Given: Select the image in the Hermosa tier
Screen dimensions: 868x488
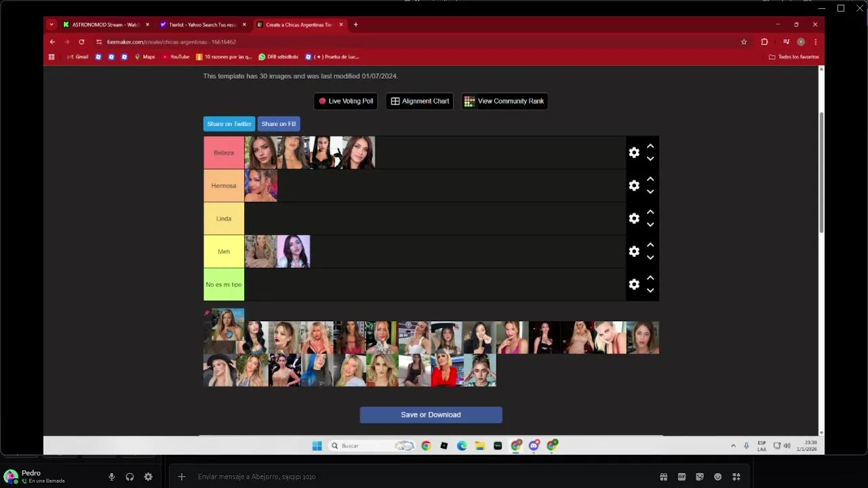Looking at the screenshot, I should (261, 186).
